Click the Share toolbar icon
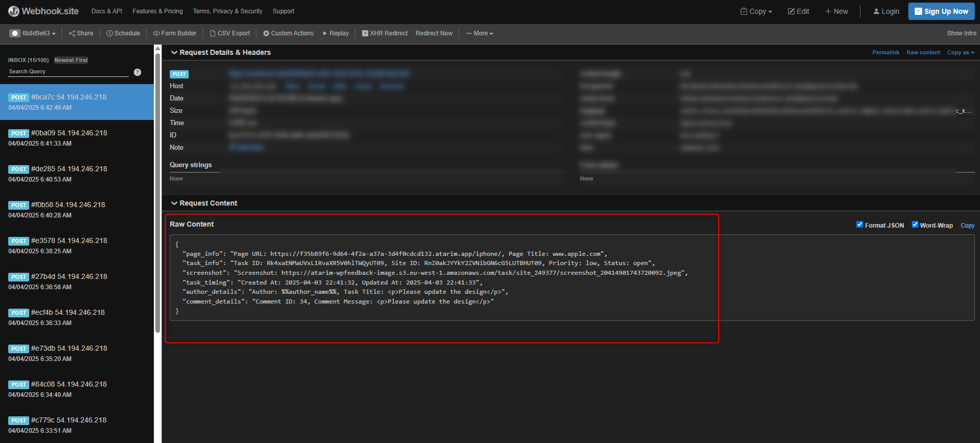980x443 pixels. (72, 33)
